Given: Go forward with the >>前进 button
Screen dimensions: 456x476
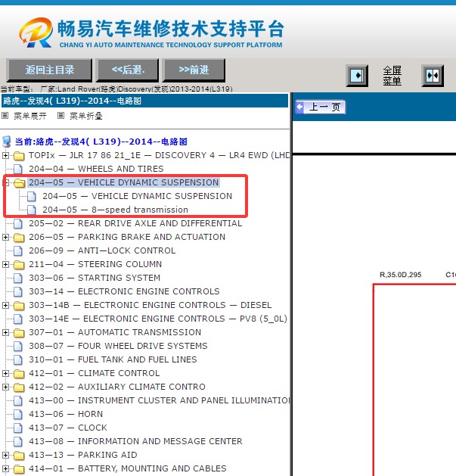Looking at the screenshot, I should [x=194, y=70].
